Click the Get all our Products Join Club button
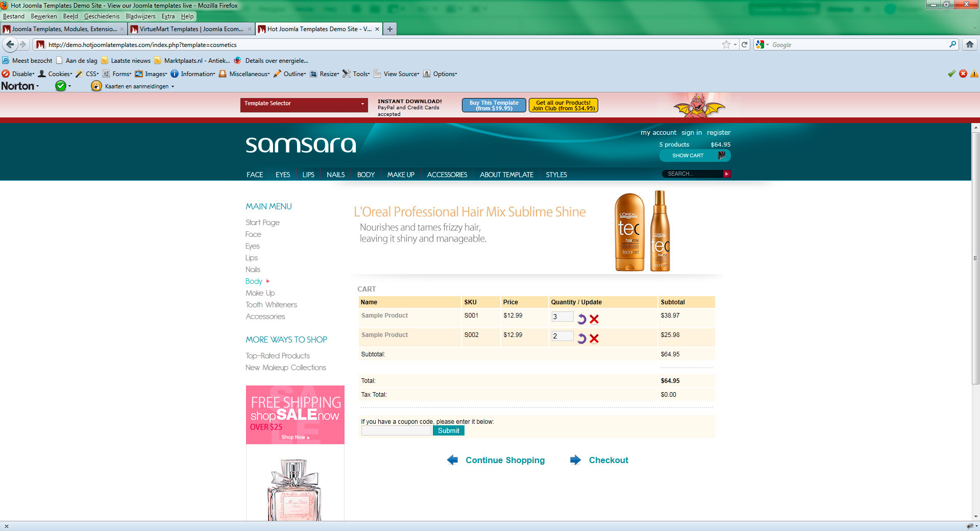980x531 pixels. click(x=563, y=105)
